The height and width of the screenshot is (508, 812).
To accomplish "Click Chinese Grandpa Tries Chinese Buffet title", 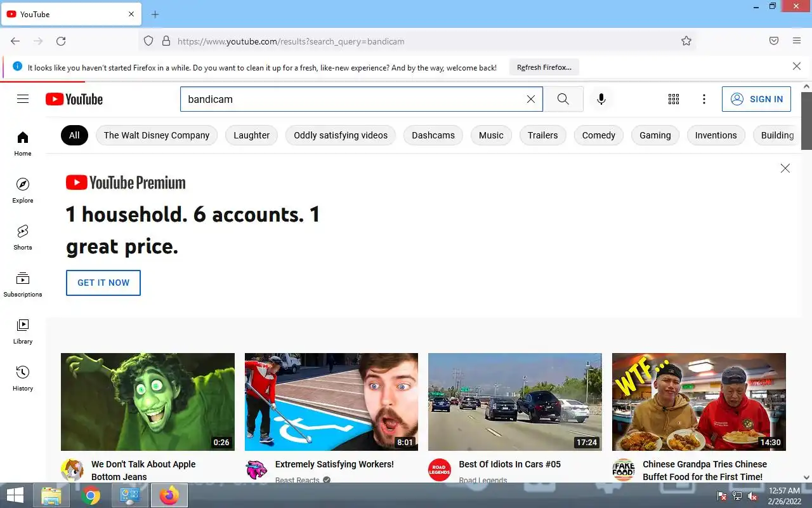I will coord(705,471).
